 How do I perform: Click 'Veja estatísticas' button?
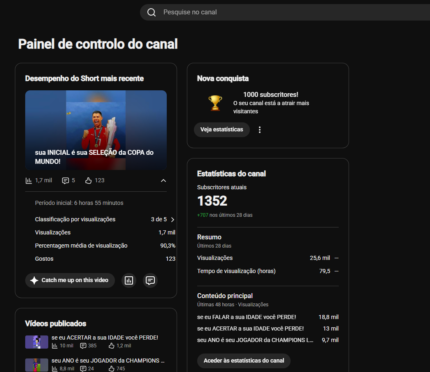pos(222,130)
